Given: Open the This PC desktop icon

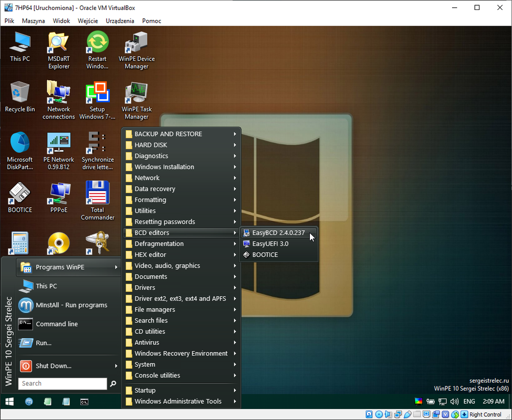Looking at the screenshot, I should pyautogui.click(x=20, y=47).
